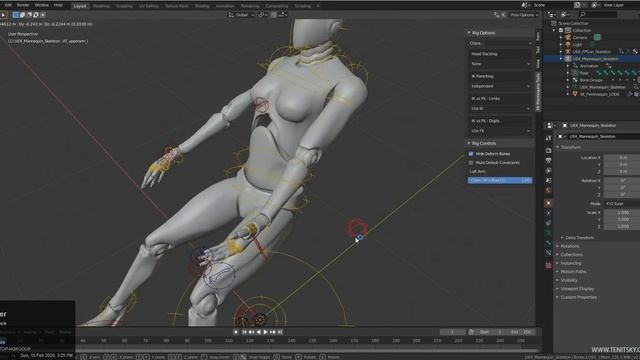This screenshot has height=360, width=640.
Task: Open the Pose Options dropdown
Action: [524, 15]
